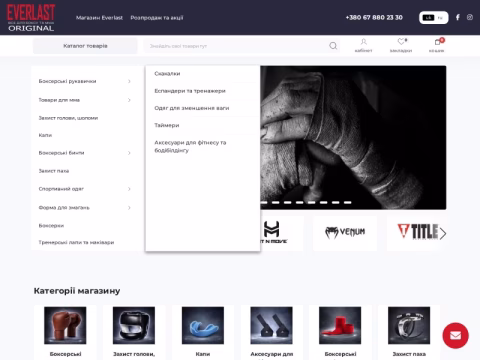Open Боксерські рукавички sidebar category

[67, 81]
